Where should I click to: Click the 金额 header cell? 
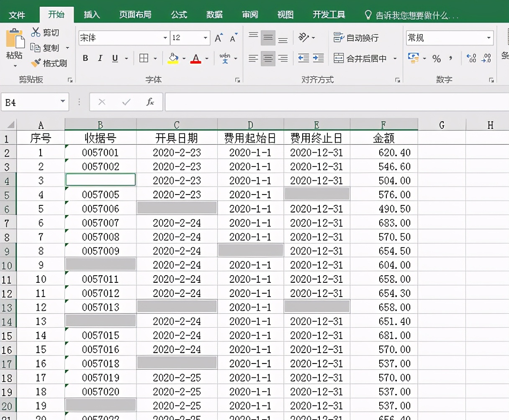pyautogui.click(x=384, y=138)
